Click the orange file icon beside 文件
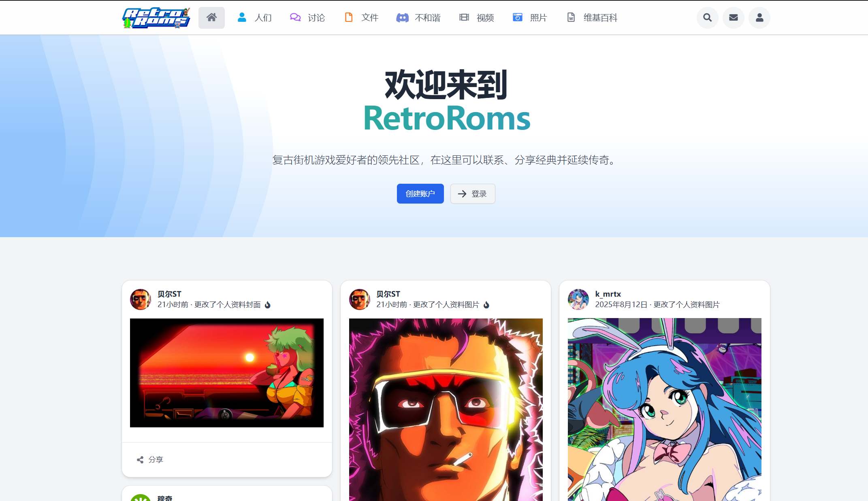Screen dimensions: 868x501 [349, 17]
